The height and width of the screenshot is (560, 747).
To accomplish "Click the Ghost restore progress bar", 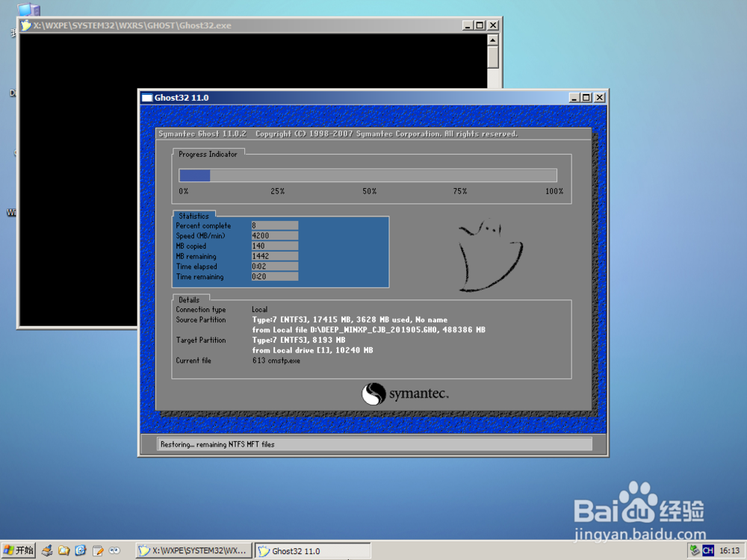I will tap(368, 175).
